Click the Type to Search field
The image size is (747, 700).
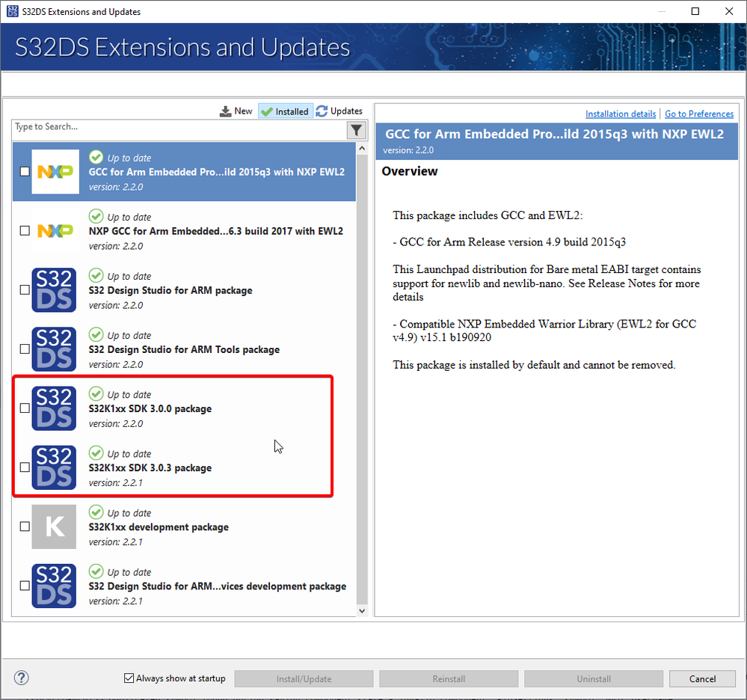pyautogui.click(x=179, y=130)
